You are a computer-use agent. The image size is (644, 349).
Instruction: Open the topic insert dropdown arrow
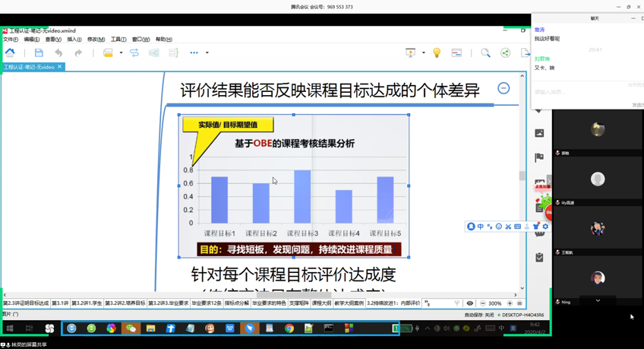121,53
